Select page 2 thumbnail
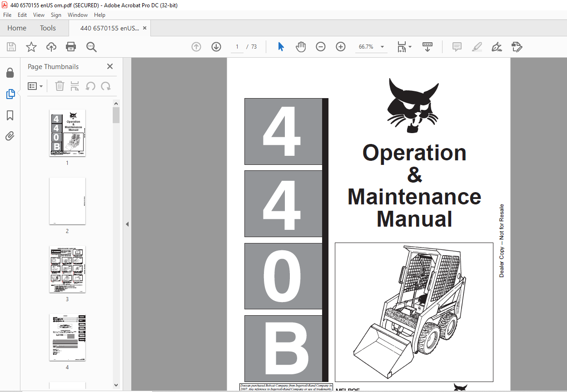 tap(67, 201)
